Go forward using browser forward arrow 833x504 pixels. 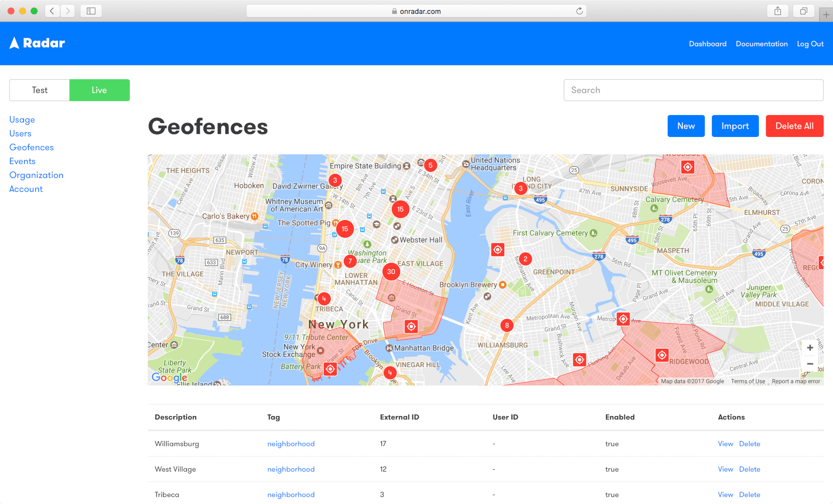(68, 11)
